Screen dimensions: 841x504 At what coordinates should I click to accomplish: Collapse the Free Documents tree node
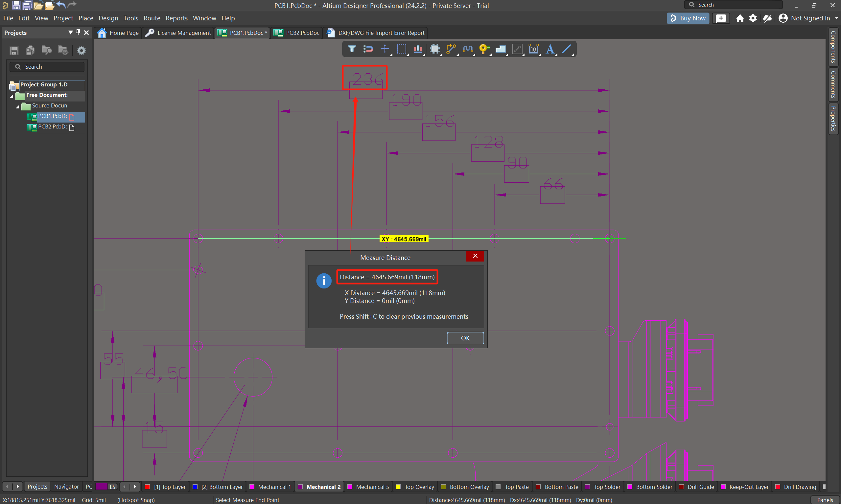coord(12,96)
